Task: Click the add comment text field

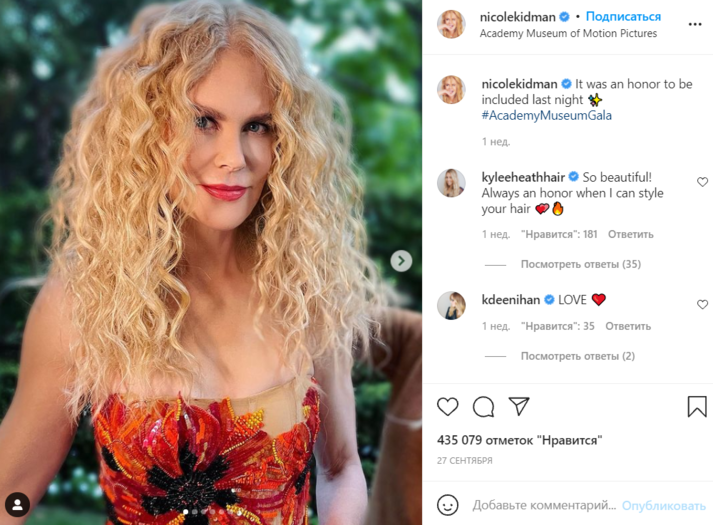Action: click(544, 505)
